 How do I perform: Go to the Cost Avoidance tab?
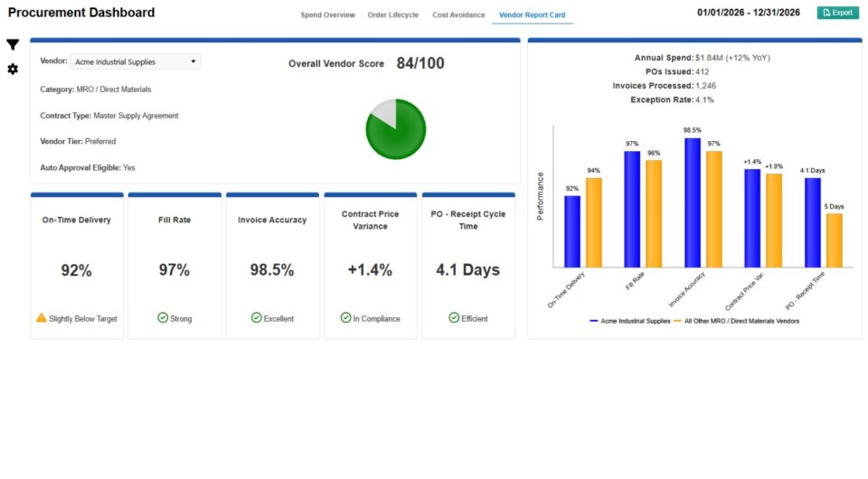click(458, 15)
